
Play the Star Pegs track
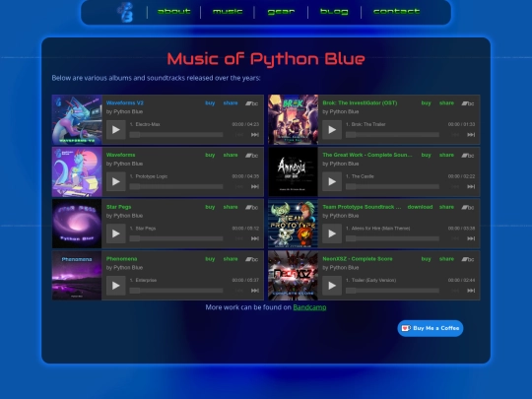115,233
